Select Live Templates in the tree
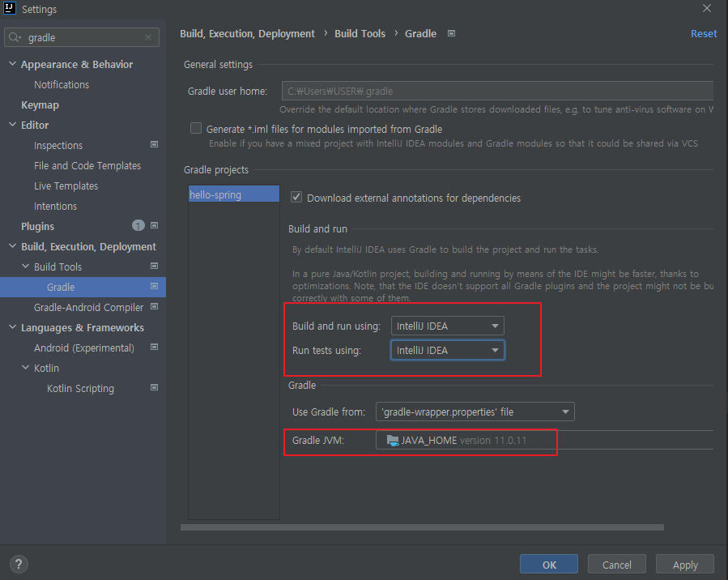 tap(66, 186)
